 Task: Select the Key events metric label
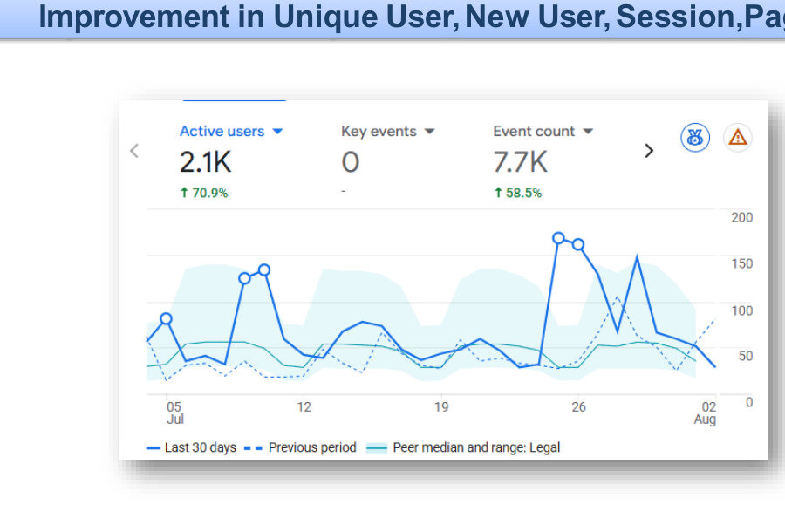click(379, 131)
